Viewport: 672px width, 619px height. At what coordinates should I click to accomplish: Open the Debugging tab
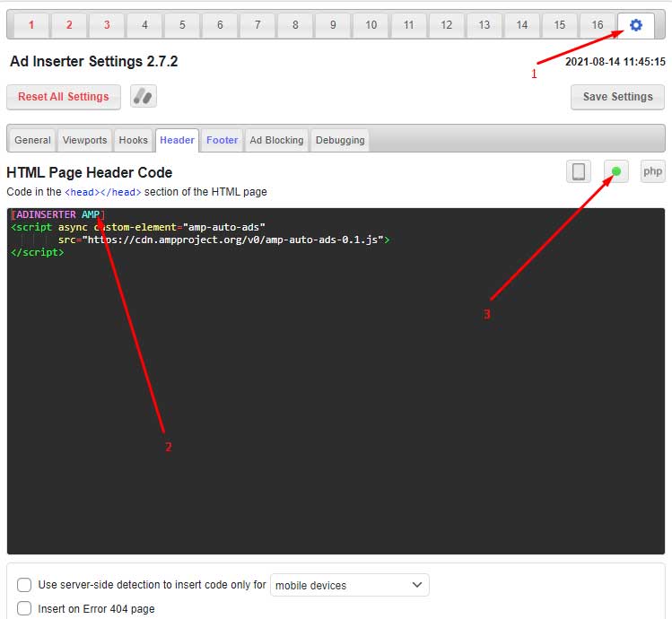pyautogui.click(x=340, y=140)
